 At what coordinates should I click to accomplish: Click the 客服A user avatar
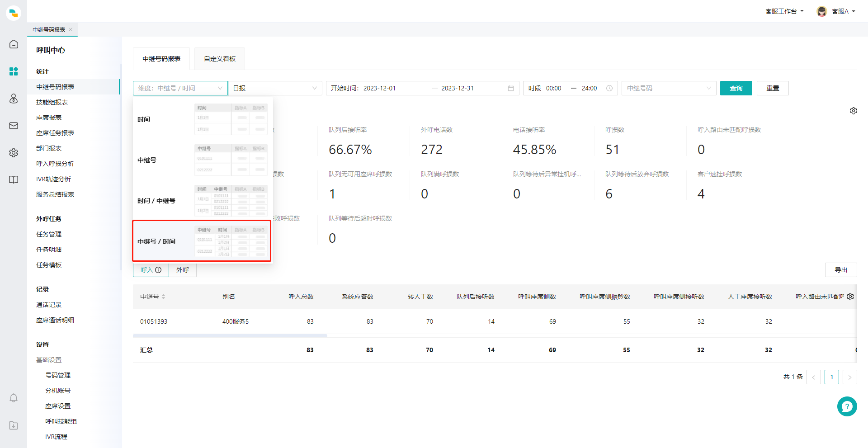pos(822,11)
